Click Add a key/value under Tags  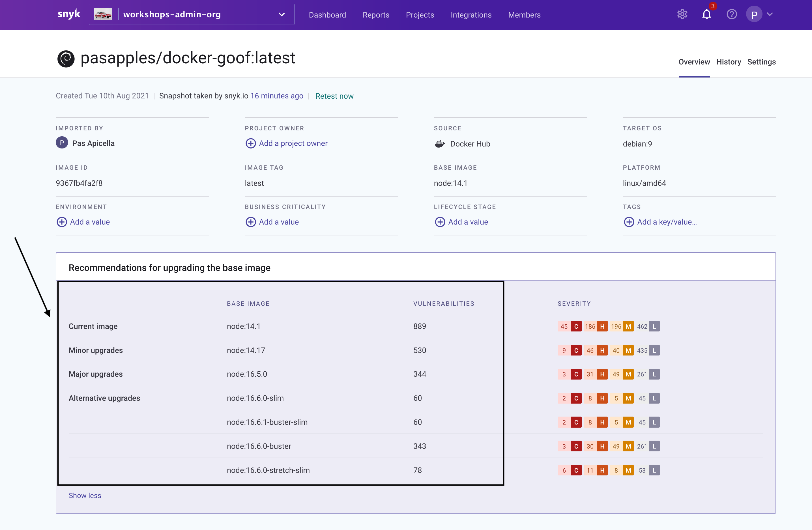667,222
